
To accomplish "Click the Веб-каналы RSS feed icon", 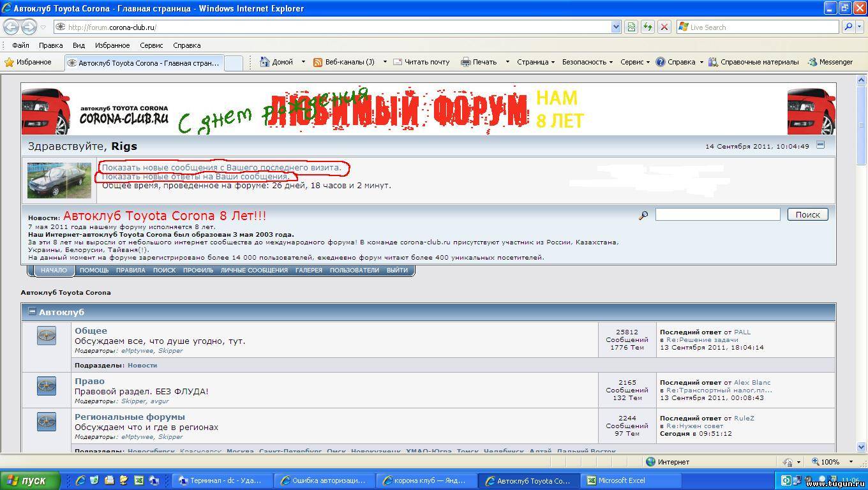I will (x=317, y=62).
